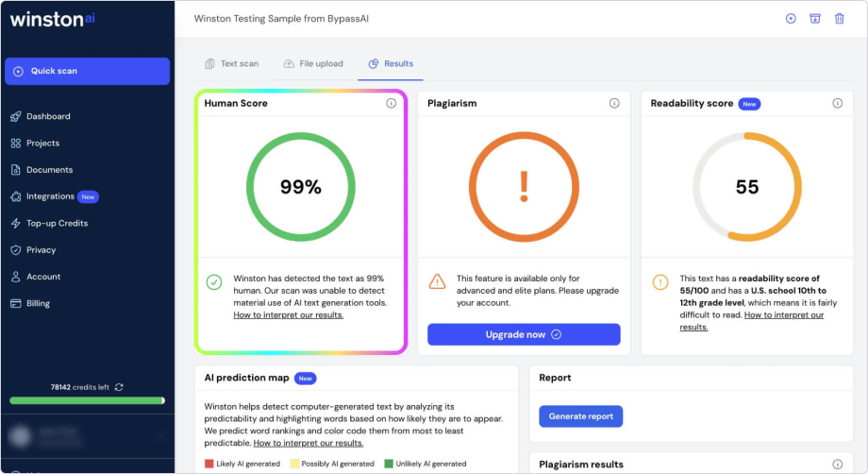Viewport: 868px width, 474px height.
Task: Select the Results tab
Action: (x=390, y=64)
